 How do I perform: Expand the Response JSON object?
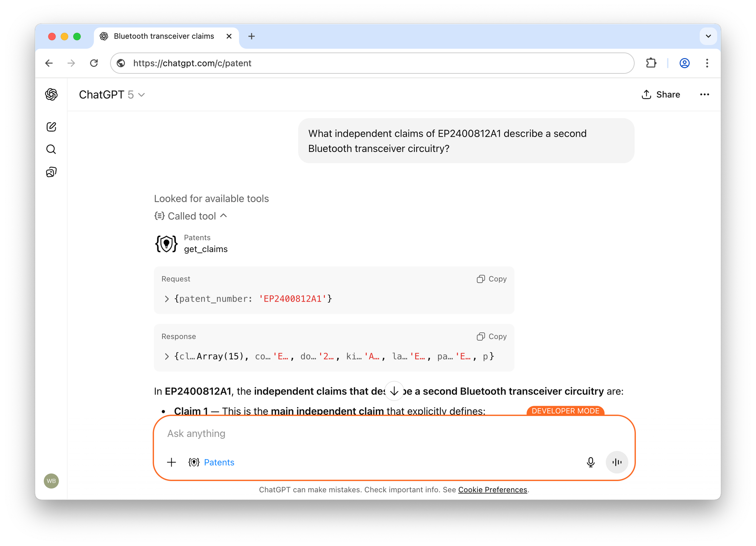[167, 356]
